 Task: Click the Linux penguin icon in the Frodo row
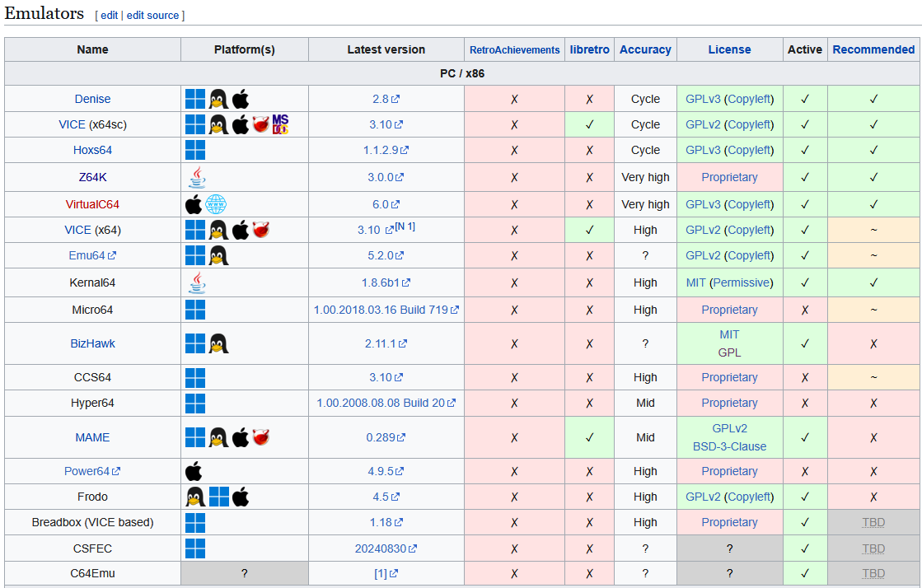(195, 497)
